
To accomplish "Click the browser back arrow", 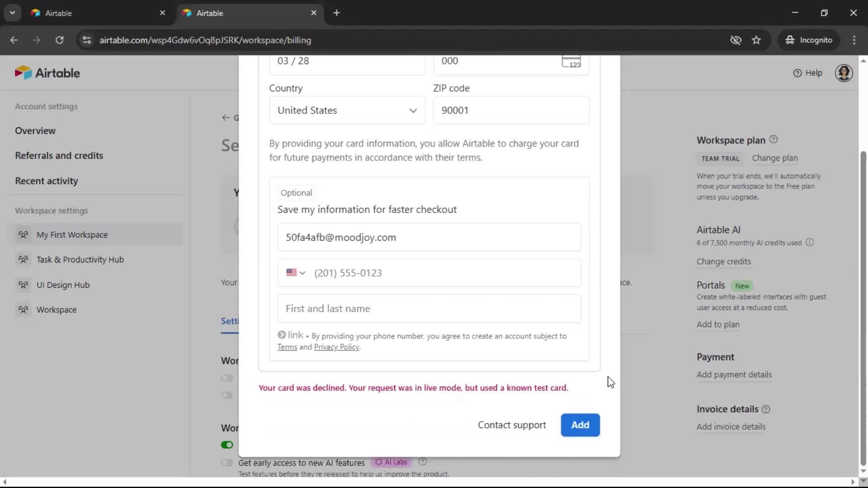I will coord(14,40).
